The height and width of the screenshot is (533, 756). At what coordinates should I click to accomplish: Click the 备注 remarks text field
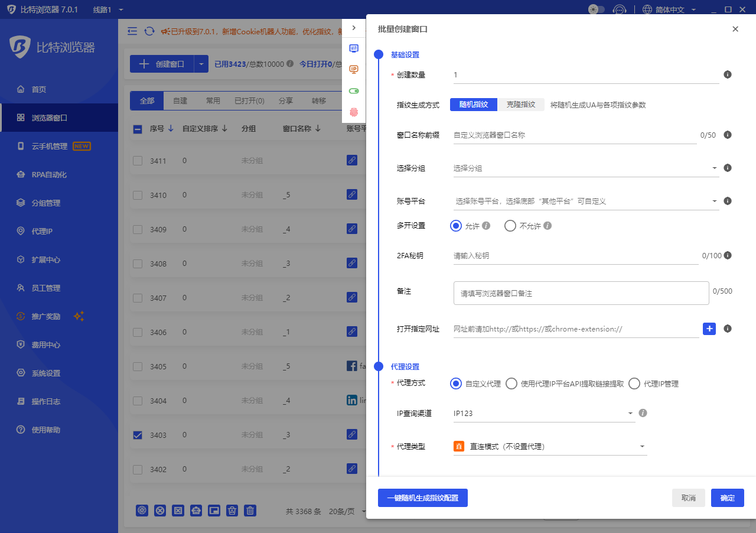581,293
